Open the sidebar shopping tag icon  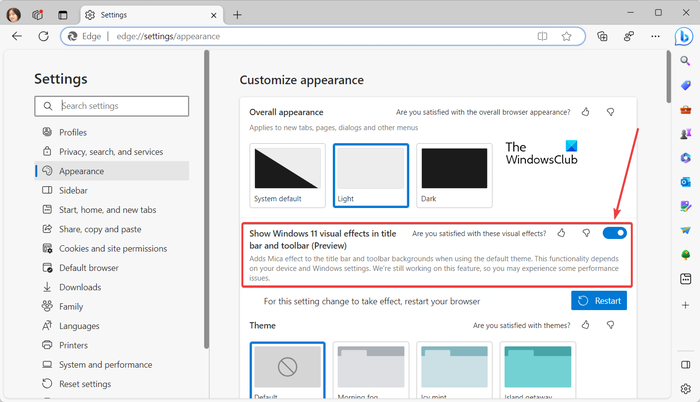(686, 85)
